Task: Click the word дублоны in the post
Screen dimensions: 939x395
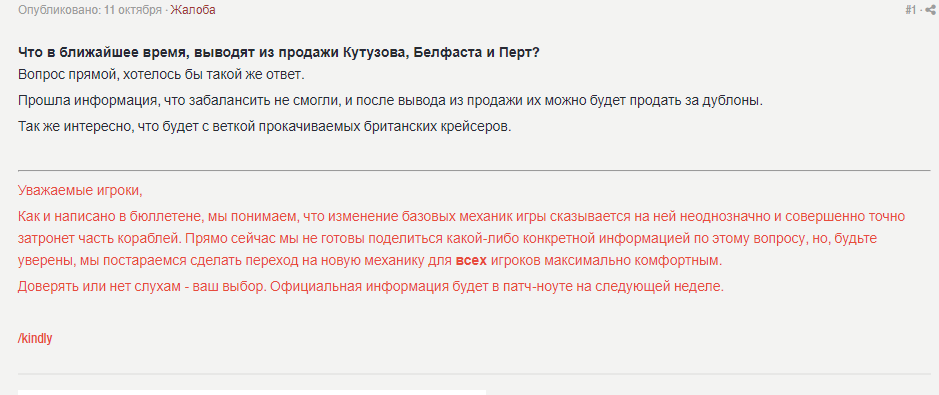Action: tap(737, 101)
